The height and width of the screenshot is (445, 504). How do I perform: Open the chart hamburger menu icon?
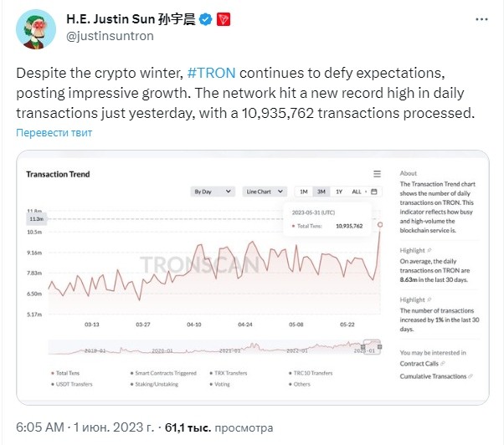[377, 174]
